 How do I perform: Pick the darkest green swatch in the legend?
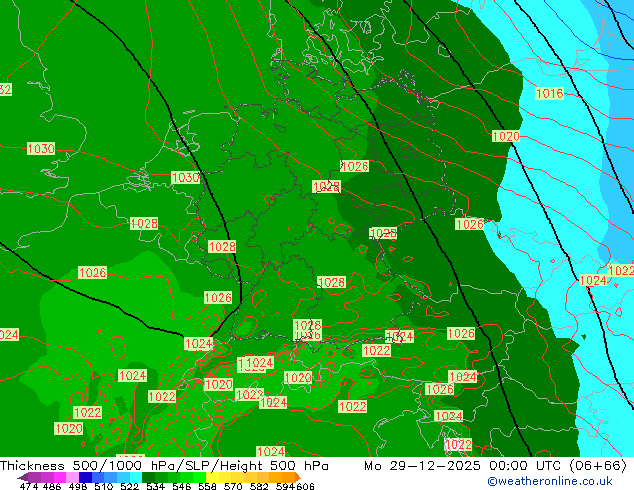[x=148, y=477]
